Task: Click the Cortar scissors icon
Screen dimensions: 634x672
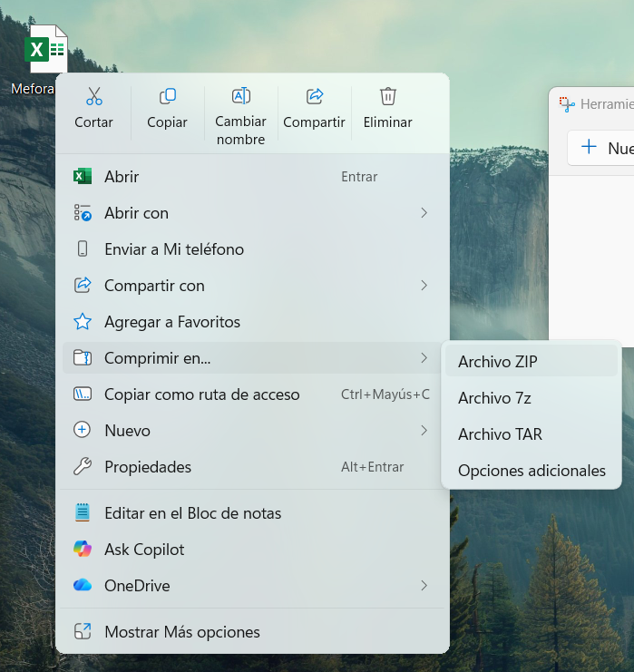Action: point(93,97)
